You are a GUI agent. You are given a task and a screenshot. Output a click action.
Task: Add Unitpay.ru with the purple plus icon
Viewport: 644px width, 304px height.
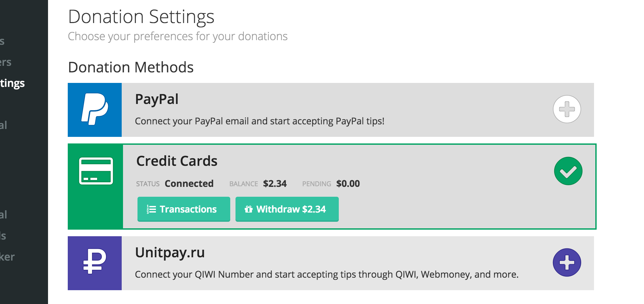click(x=567, y=263)
